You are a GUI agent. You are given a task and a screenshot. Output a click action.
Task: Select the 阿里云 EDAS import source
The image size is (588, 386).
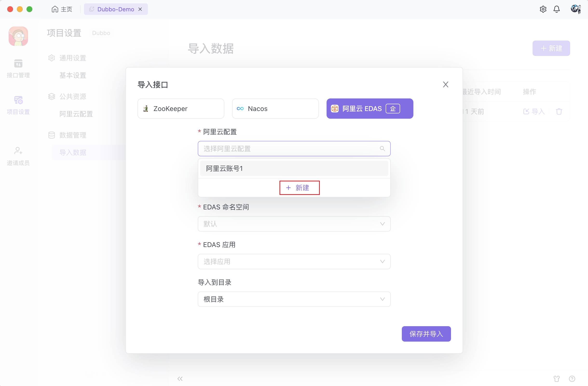[x=369, y=109]
